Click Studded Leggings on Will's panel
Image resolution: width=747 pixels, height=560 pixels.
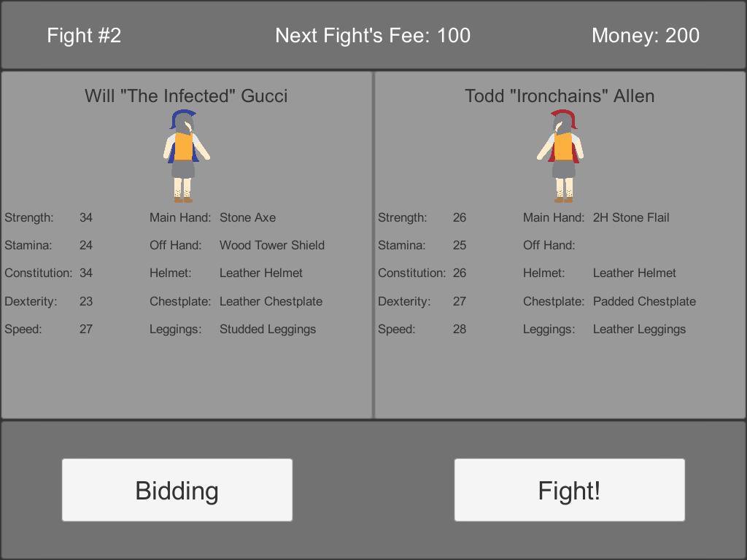268,329
